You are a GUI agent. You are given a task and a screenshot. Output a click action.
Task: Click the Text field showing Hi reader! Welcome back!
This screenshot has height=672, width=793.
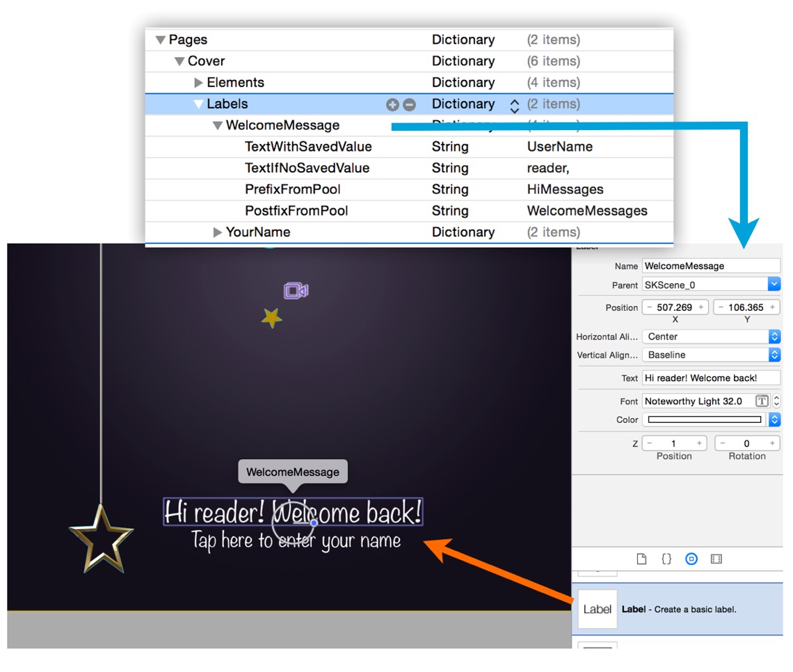point(711,378)
